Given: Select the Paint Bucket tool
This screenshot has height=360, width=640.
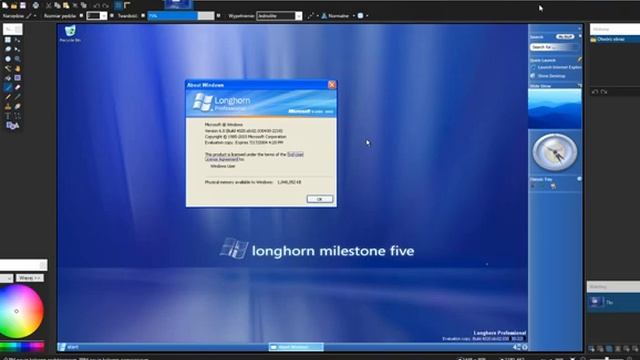Looking at the screenshot, I should tap(8, 78).
